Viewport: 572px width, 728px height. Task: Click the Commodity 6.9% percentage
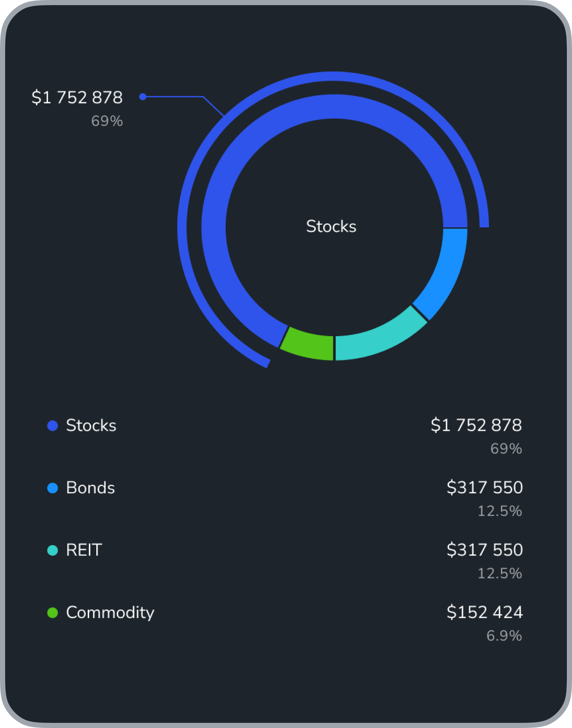[504, 636]
